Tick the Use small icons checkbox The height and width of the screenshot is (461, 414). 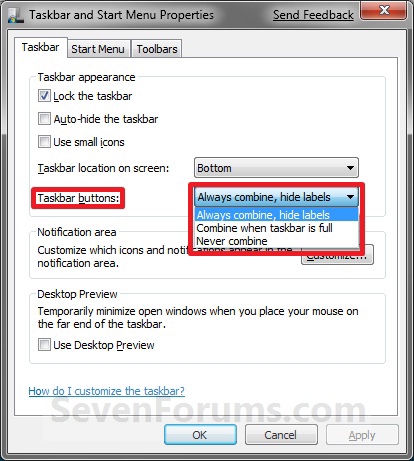pos(44,142)
